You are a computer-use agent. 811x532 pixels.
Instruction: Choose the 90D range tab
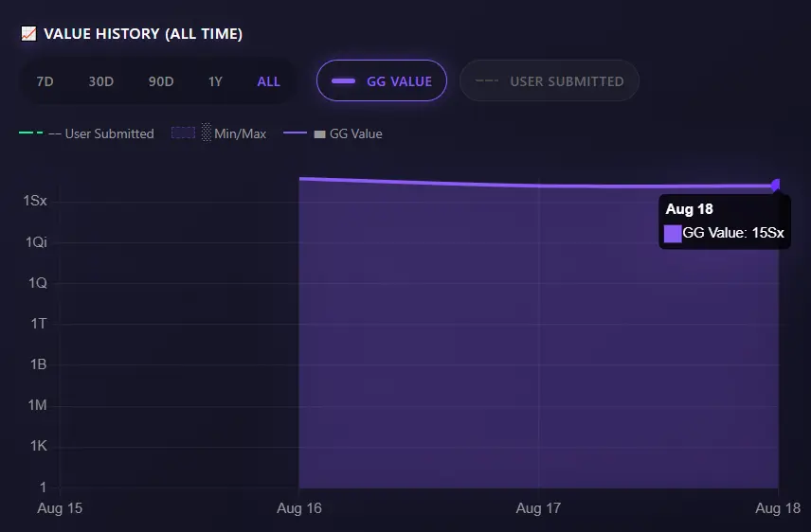pos(161,81)
